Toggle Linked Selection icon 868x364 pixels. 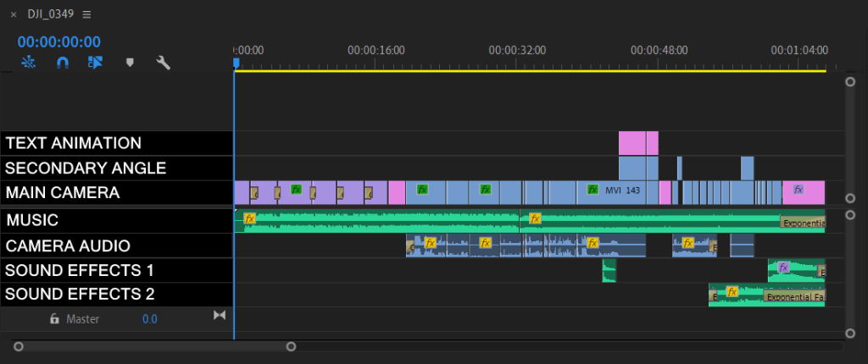point(95,63)
